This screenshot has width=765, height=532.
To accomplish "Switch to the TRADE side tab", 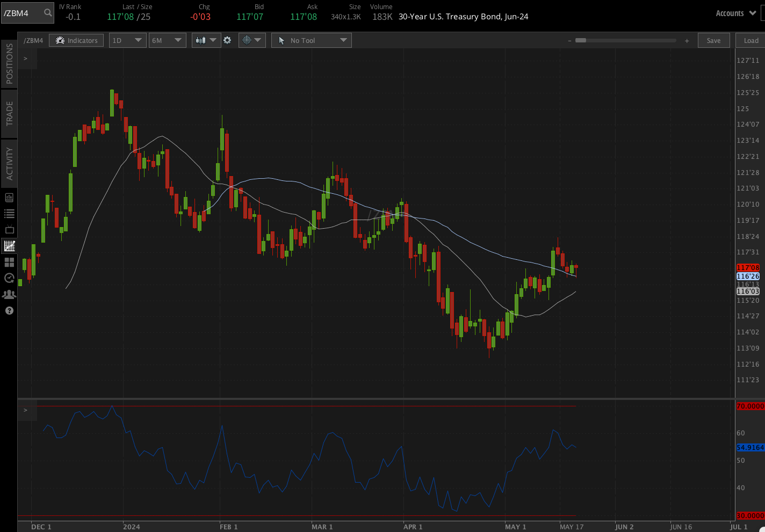I will click(x=9, y=114).
